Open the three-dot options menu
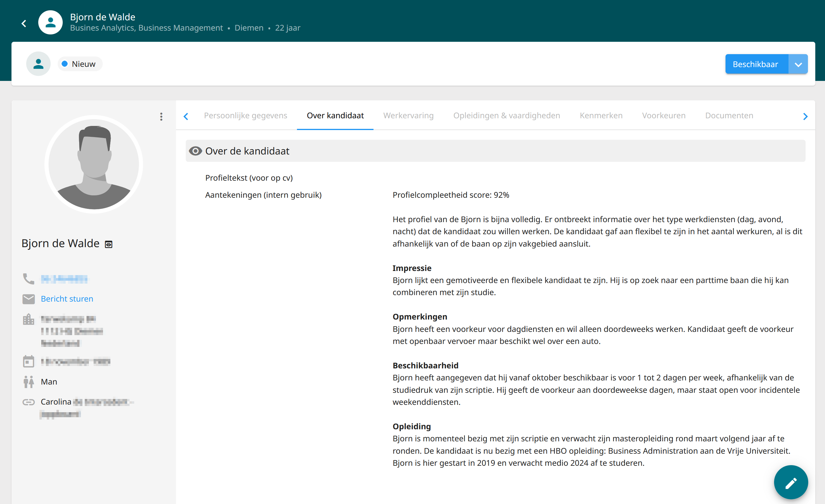Screen dimensions: 825x504 [161, 117]
